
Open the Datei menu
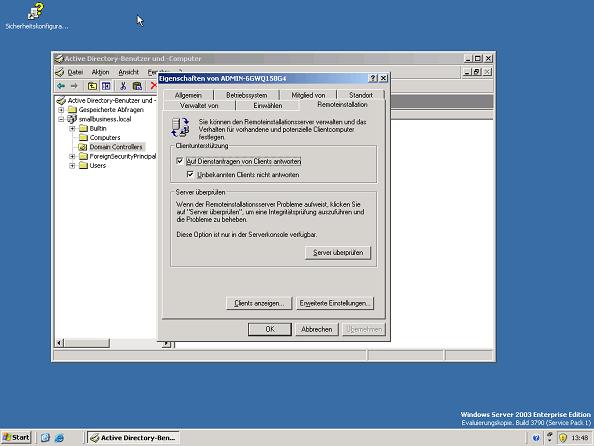click(75, 72)
